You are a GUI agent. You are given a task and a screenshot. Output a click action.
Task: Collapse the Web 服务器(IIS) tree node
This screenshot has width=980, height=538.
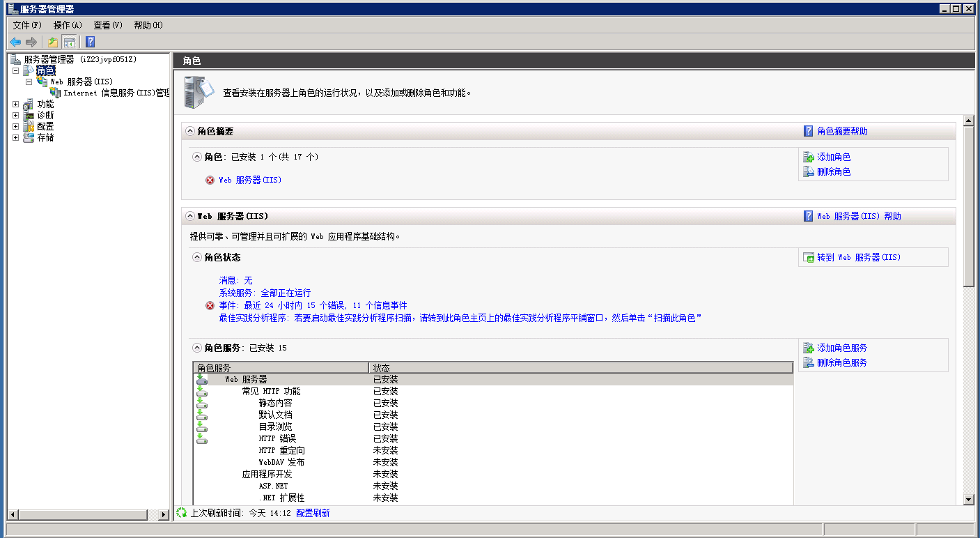[x=29, y=82]
